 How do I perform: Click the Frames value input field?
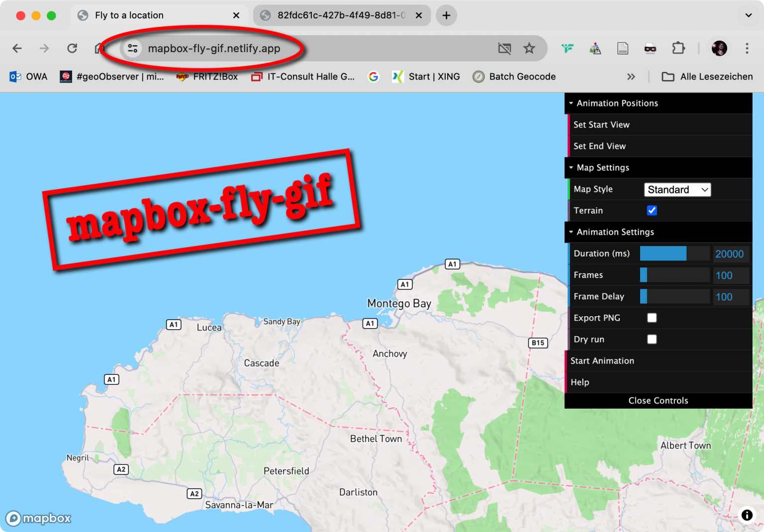pos(731,275)
